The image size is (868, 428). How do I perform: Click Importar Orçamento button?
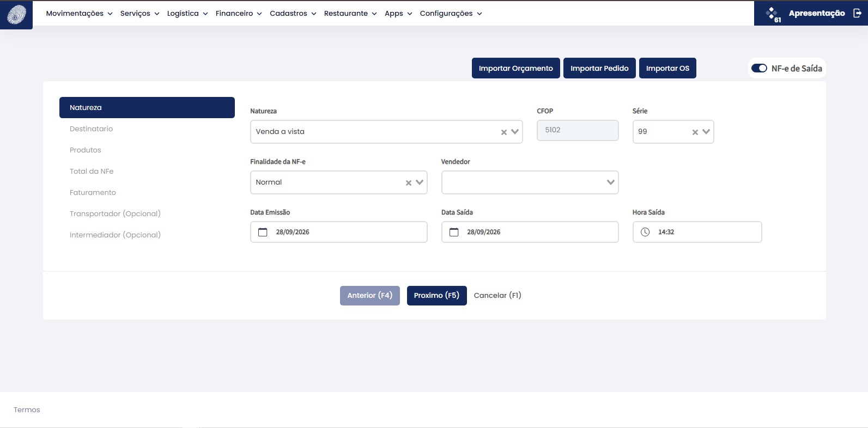click(516, 68)
